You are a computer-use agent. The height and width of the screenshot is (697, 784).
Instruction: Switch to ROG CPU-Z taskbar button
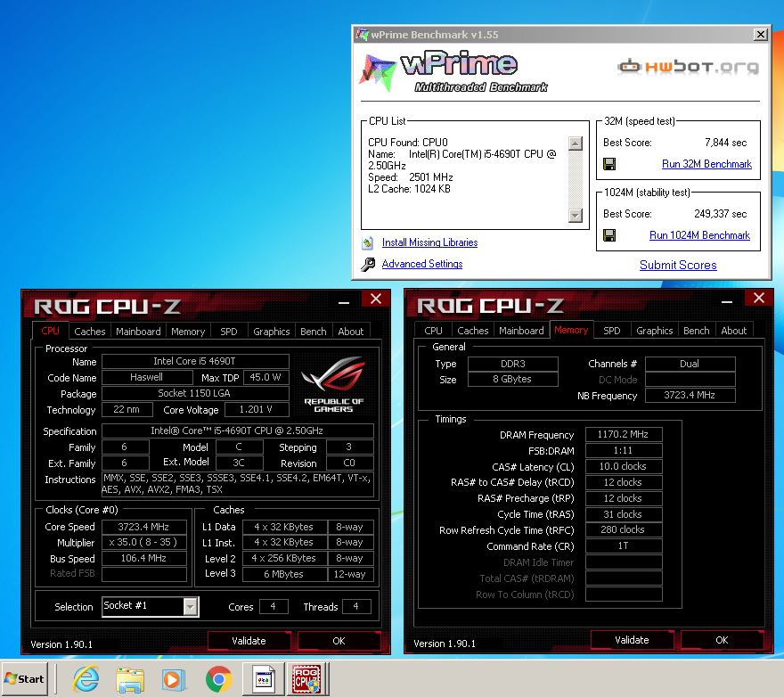pos(307,679)
